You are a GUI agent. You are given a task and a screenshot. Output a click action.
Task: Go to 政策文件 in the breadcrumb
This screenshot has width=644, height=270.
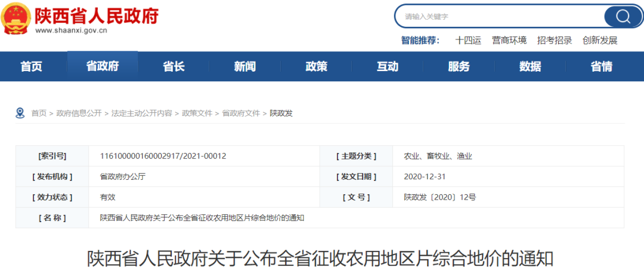point(197,113)
